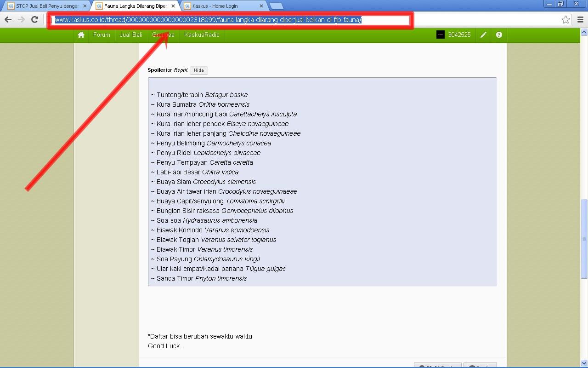The width and height of the screenshot is (588, 368).
Task: Open the KaskusRadio menu
Action: click(202, 35)
